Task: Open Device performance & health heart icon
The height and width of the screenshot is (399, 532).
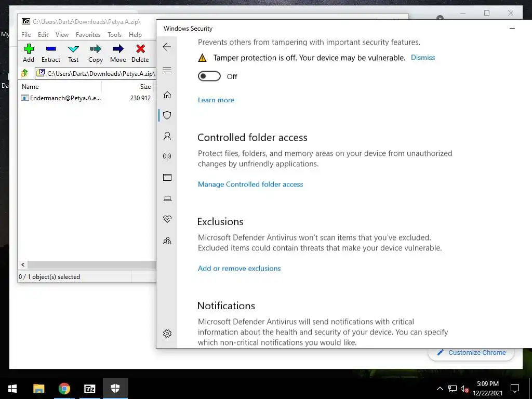Action: tap(167, 219)
